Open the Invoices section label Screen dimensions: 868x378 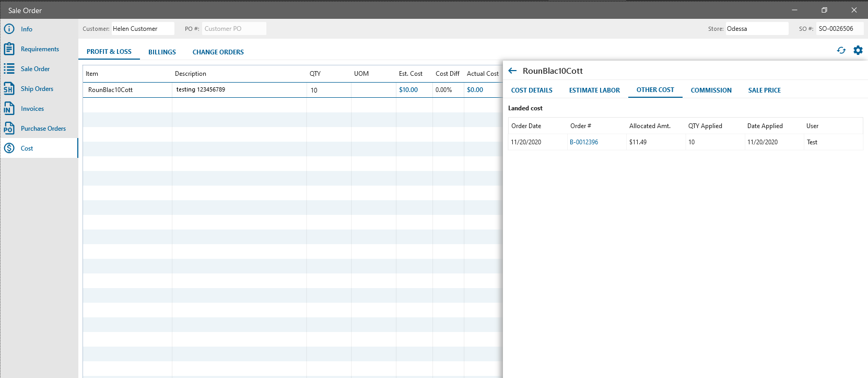point(32,109)
